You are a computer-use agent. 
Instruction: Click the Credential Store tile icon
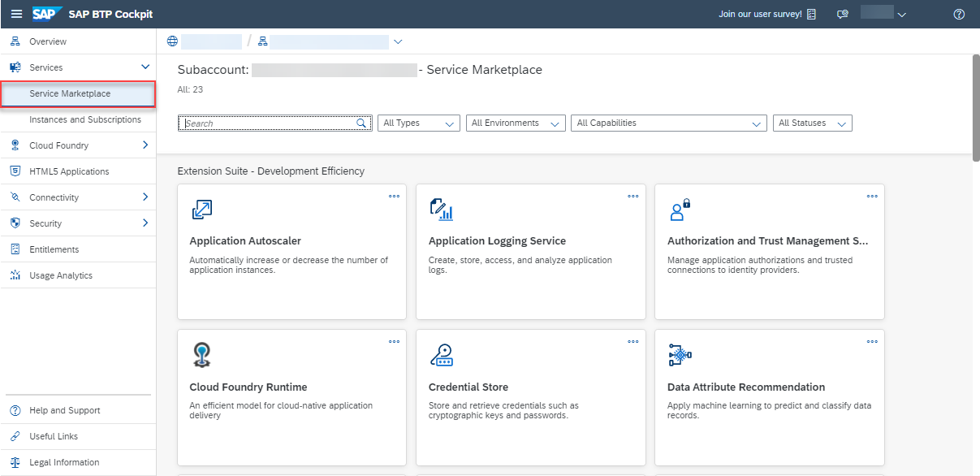coord(441,355)
